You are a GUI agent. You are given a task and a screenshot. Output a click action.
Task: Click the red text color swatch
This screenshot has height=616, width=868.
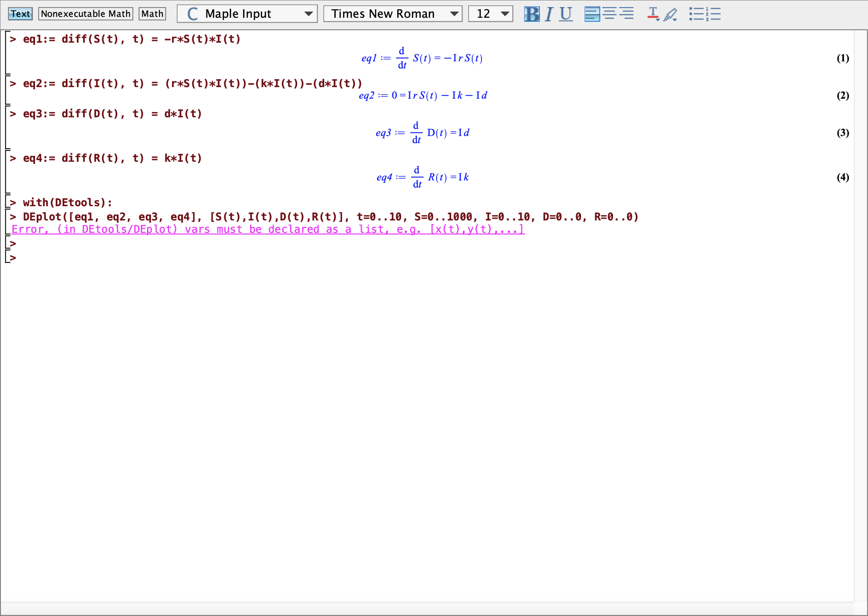[652, 15]
